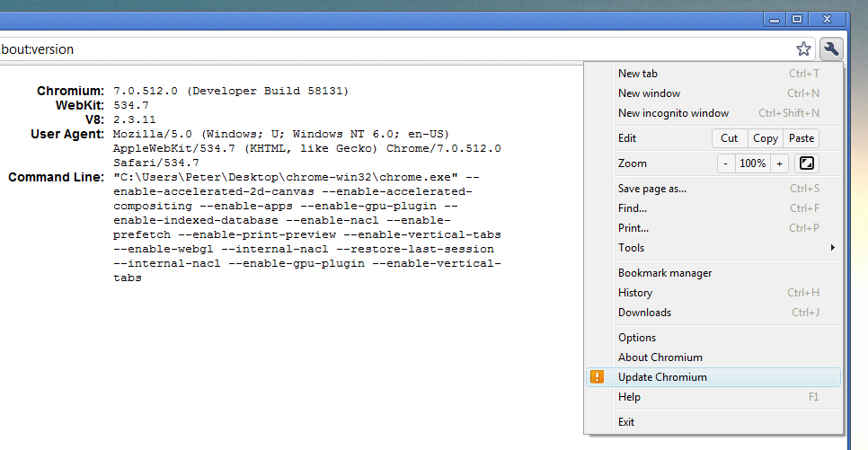Image resolution: width=868 pixels, height=450 pixels.
Task: Click the Copy button
Action: tap(765, 138)
